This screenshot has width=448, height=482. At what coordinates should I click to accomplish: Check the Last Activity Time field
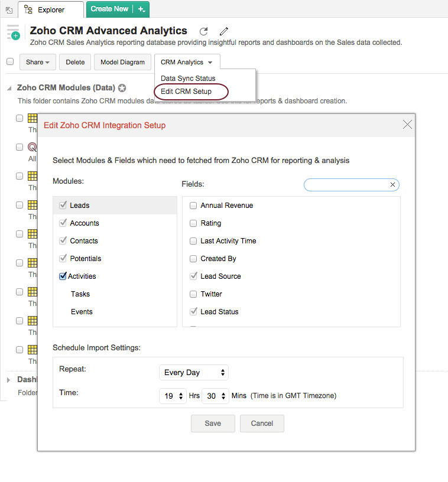tap(193, 241)
